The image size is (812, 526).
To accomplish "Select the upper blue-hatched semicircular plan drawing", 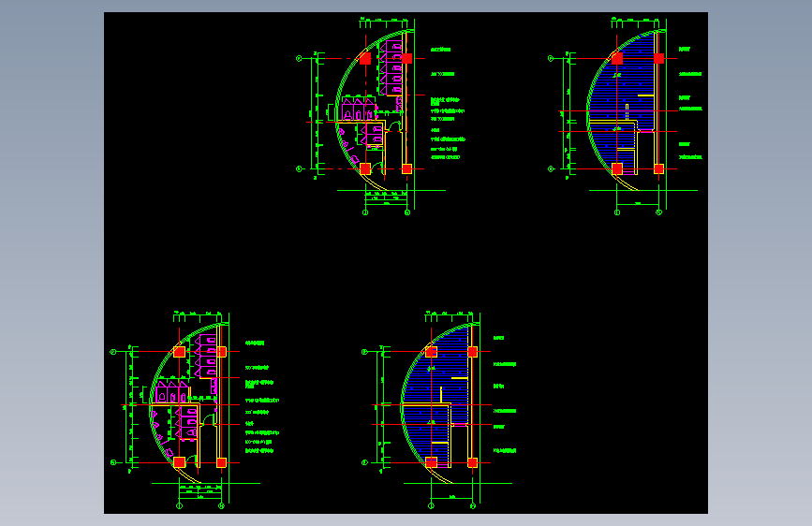I will 626,116.
